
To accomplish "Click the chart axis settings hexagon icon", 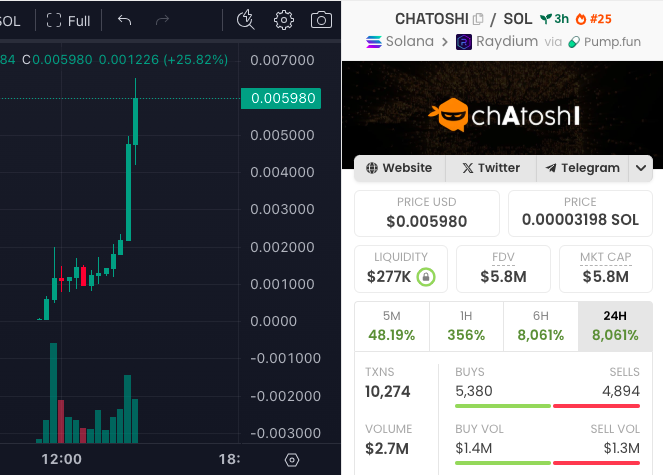I will point(292,460).
